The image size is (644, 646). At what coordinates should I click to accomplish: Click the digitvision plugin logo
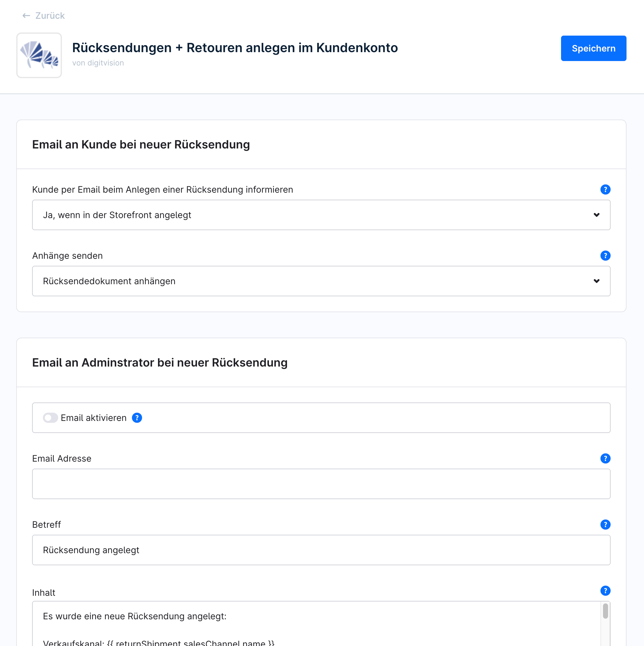click(x=39, y=55)
